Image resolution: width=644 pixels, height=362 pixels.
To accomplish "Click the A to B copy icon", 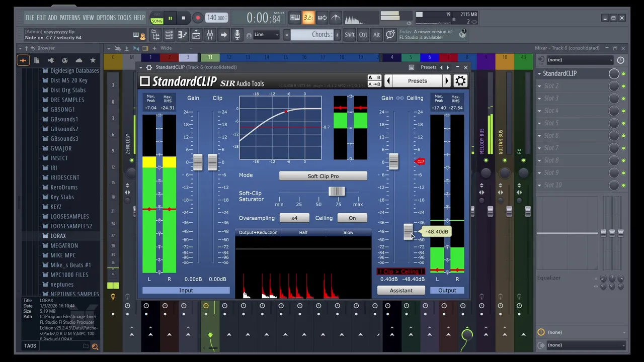I will (374, 84).
